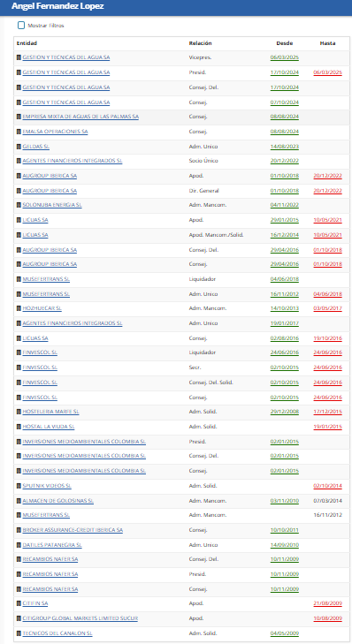Click the Desde column header
This screenshot has height=644, width=352.
pos(285,43)
